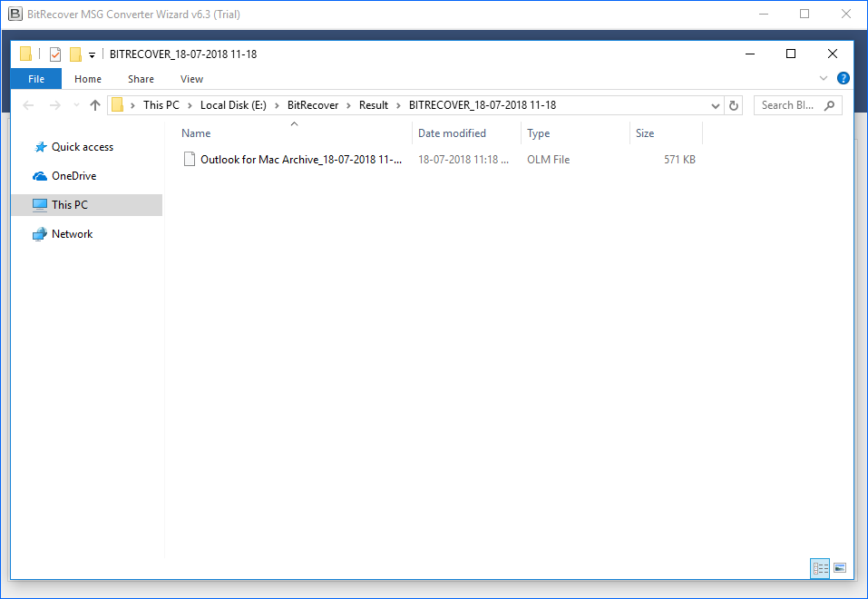Open the Share ribbon tab
The height and width of the screenshot is (599, 868).
(x=141, y=79)
